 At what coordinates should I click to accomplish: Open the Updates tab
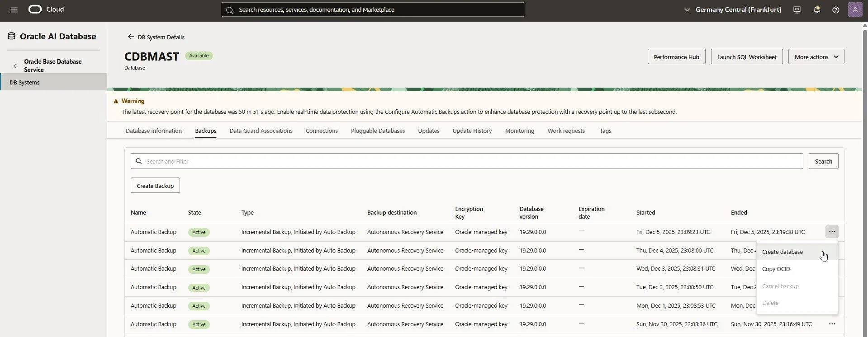pos(429,131)
